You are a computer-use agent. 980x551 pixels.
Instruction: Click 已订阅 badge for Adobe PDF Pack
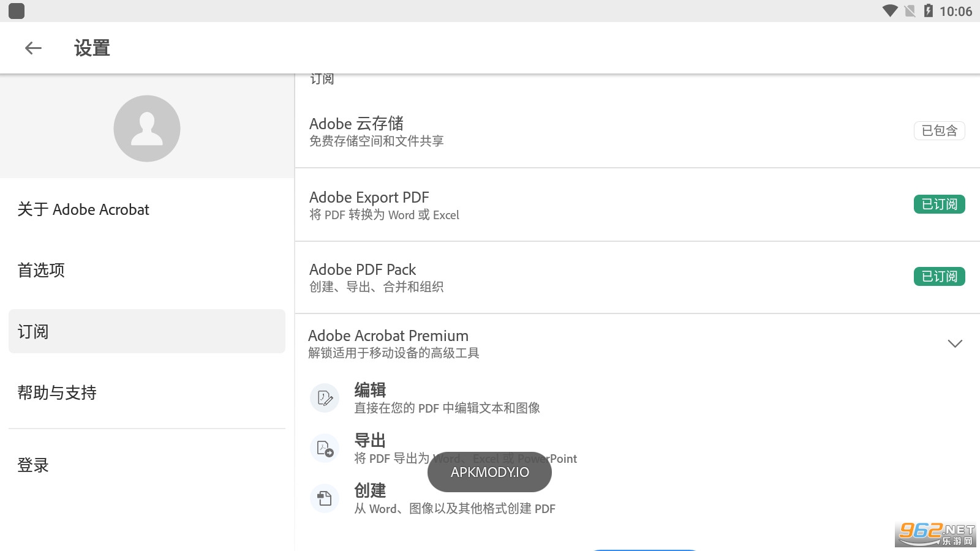click(939, 277)
